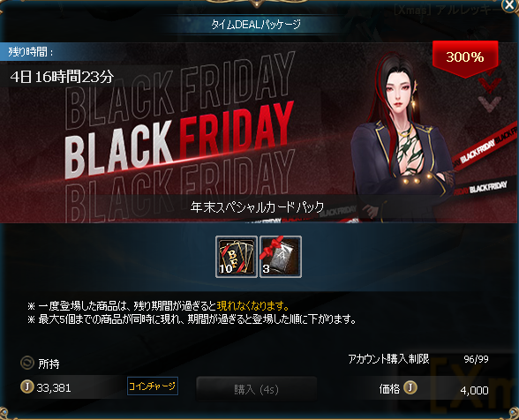Click the circular icon beside 所持
Viewport: 519px width, 420px height.
click(26, 363)
